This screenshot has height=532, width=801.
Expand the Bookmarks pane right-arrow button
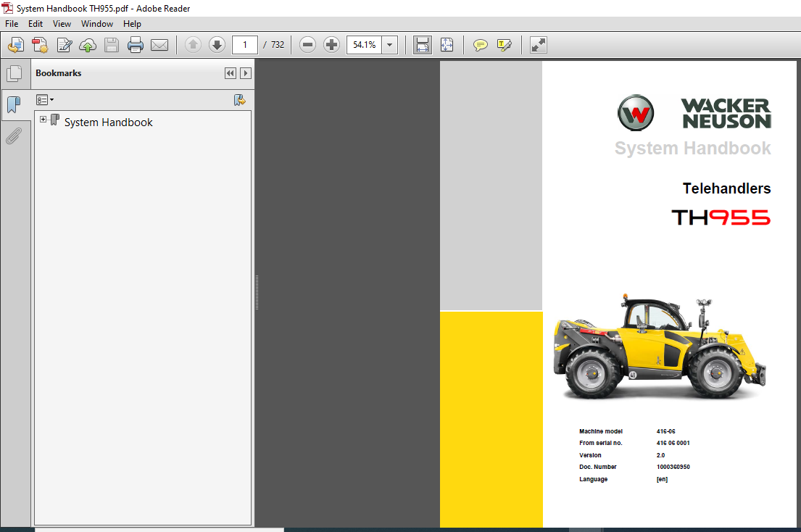point(246,73)
